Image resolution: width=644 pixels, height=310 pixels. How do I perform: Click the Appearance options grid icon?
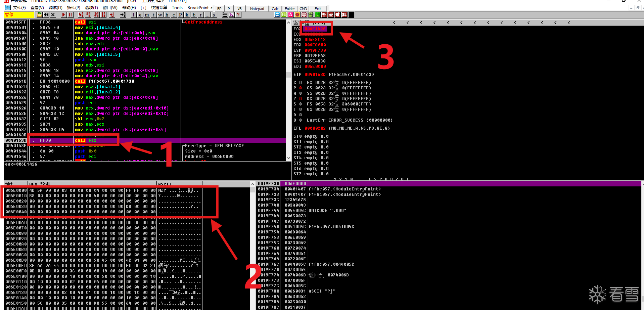(x=232, y=15)
